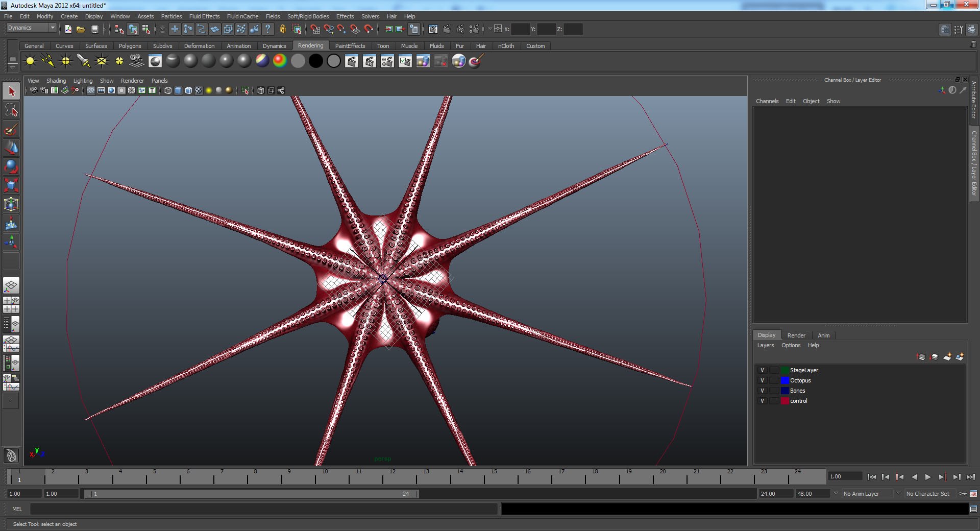This screenshot has height=531, width=980.
Task: Select the Universal Manipulator tool
Action: pyautogui.click(x=11, y=204)
